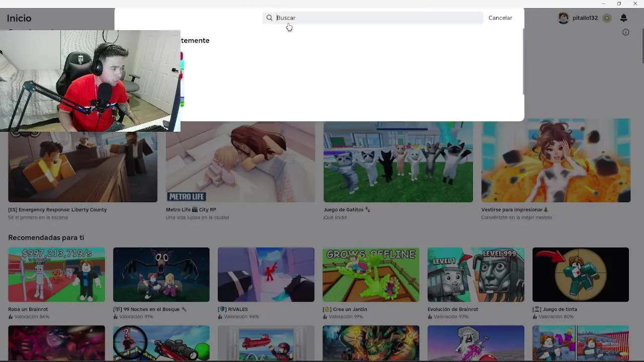Open the sniper scope game thumbnail

[x=161, y=343]
